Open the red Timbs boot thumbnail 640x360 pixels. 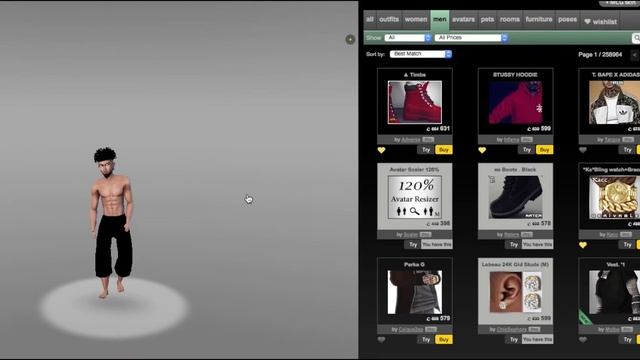coord(415,102)
